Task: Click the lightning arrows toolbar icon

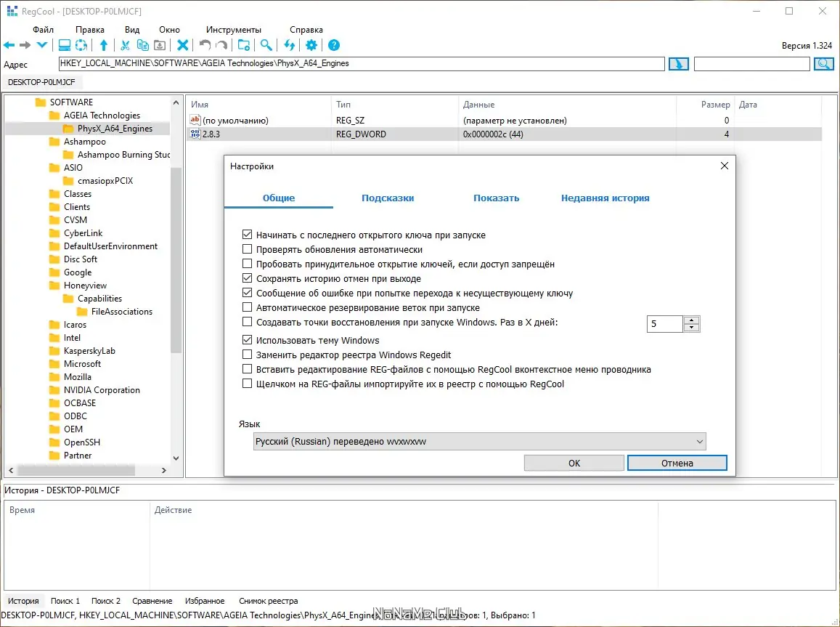Action: coord(289,45)
